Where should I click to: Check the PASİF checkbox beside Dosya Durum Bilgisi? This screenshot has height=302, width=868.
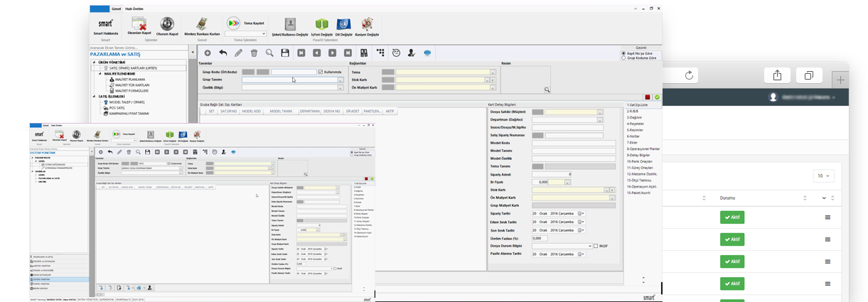point(596,246)
